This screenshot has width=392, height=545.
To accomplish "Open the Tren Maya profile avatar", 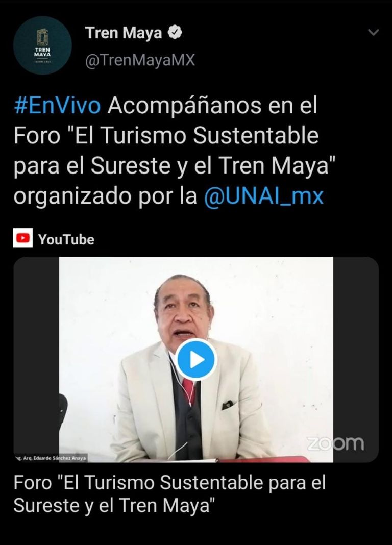I will coord(42,45).
